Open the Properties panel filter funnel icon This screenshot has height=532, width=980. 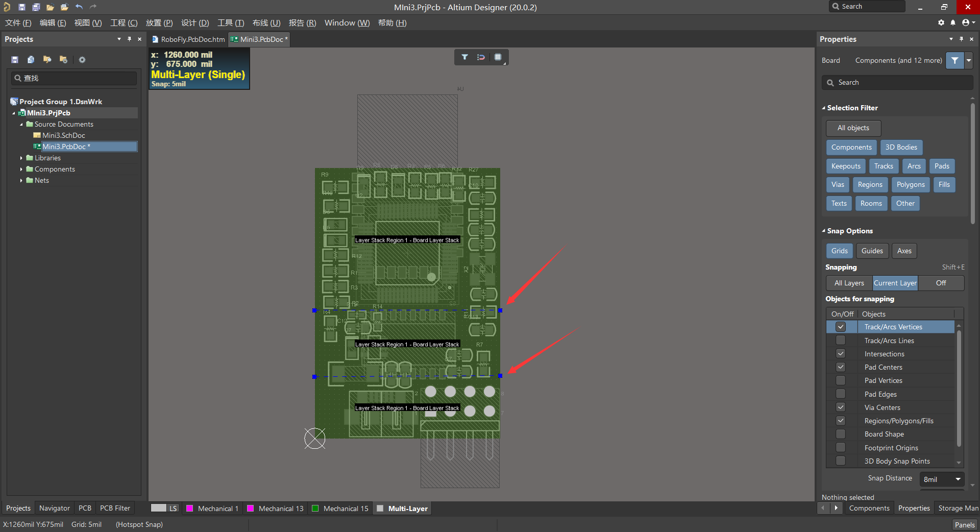pyautogui.click(x=953, y=60)
